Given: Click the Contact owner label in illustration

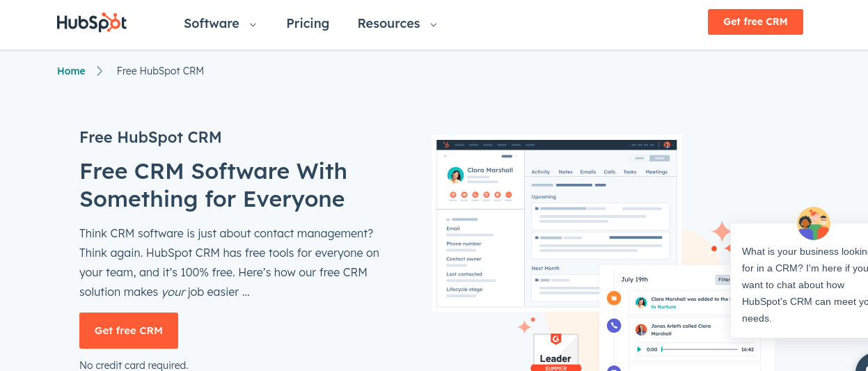Looking at the screenshot, I should click(464, 259).
